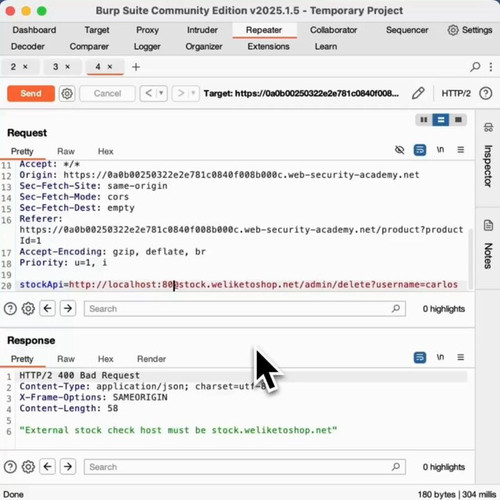
Task: Open the back history dropdown arrow
Action: pyautogui.click(x=161, y=93)
